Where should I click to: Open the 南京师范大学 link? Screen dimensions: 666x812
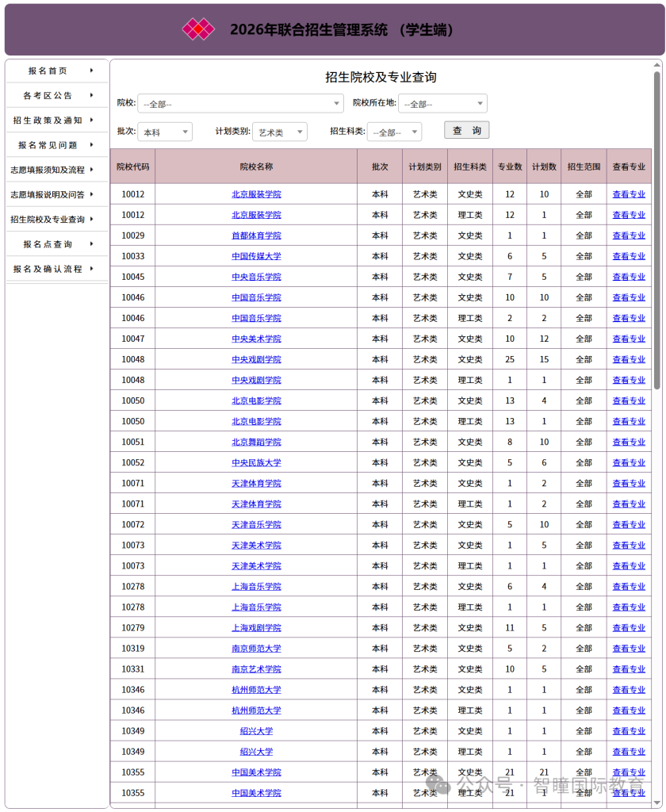(x=256, y=649)
